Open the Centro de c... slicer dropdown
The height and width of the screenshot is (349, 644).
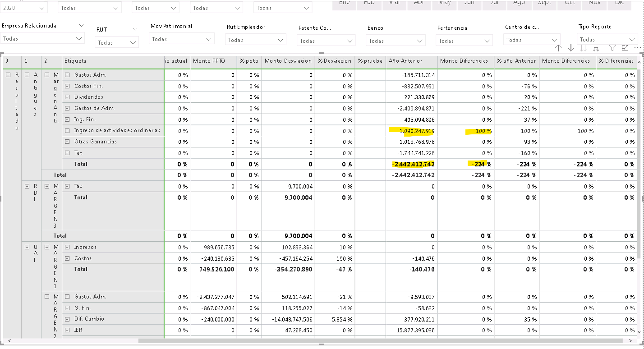(x=532, y=40)
